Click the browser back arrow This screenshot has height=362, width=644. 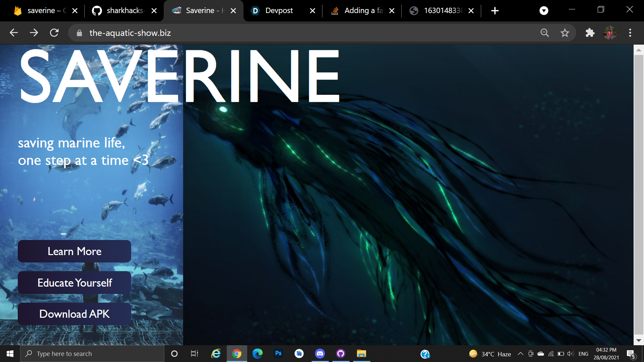click(14, 33)
